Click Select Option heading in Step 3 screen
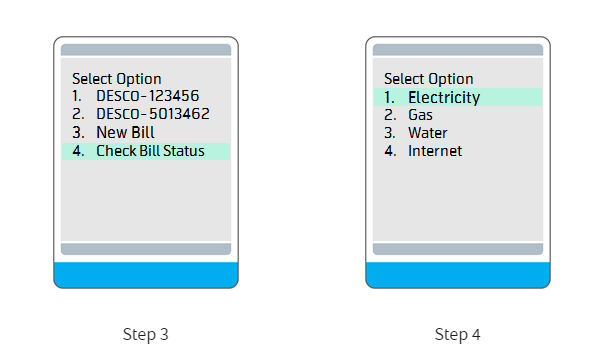Screen dimensions: 606x363 (x=117, y=79)
